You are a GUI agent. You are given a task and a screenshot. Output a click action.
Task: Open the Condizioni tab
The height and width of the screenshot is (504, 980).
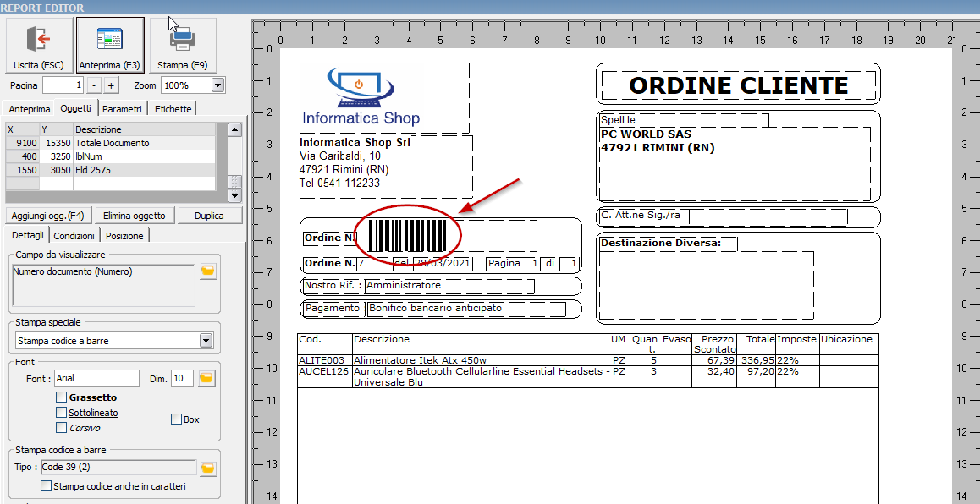pyautogui.click(x=74, y=236)
